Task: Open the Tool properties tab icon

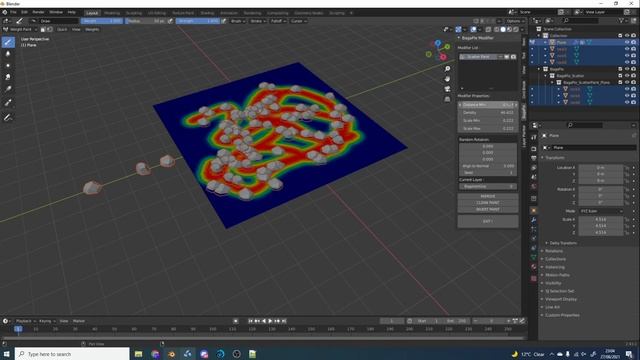Action: [x=534, y=138]
